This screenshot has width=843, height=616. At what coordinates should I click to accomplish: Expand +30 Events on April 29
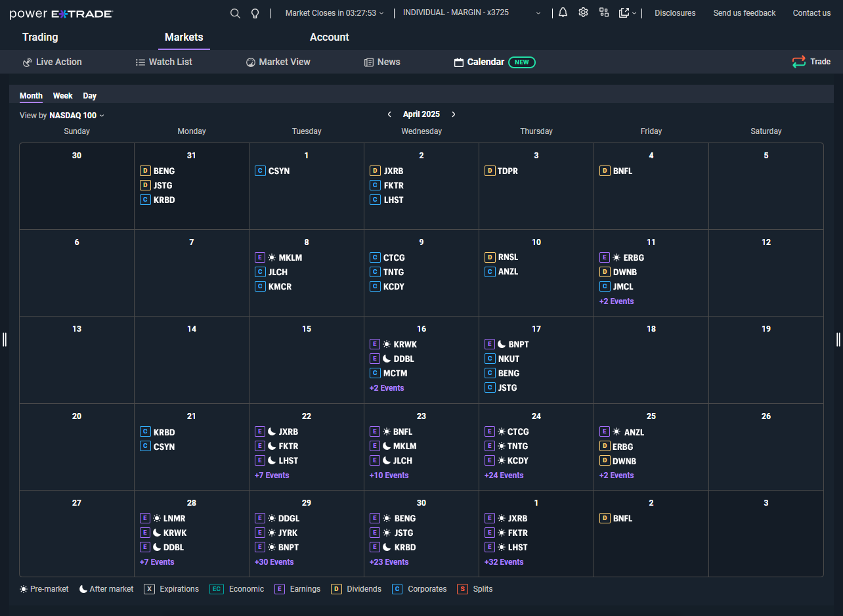click(274, 562)
